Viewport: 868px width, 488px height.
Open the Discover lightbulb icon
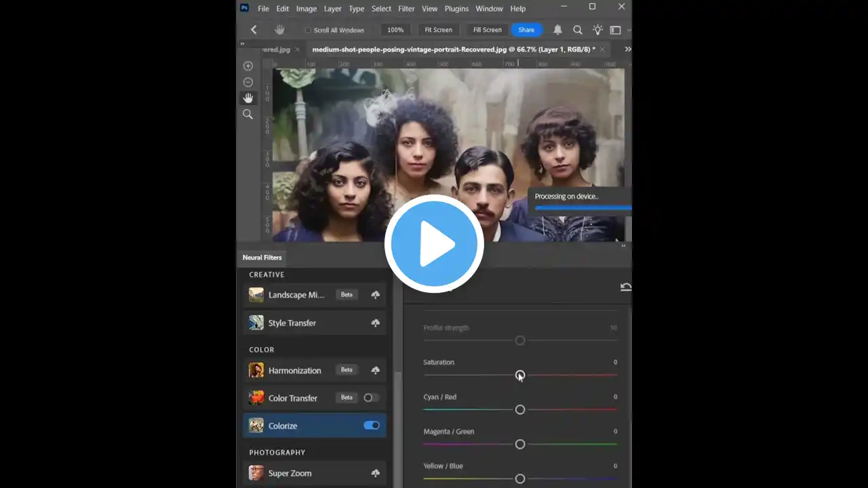pos(597,30)
